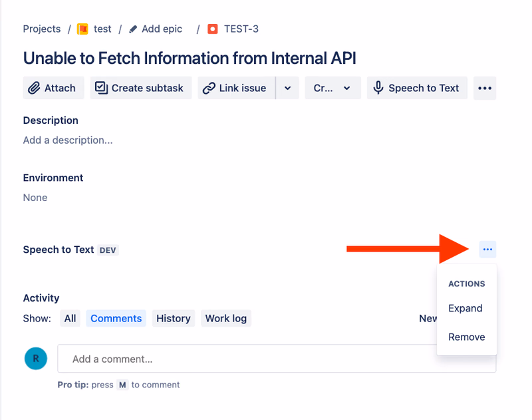This screenshot has height=420, width=532.
Task: Select Expand from the Actions menu
Action: coord(467,308)
